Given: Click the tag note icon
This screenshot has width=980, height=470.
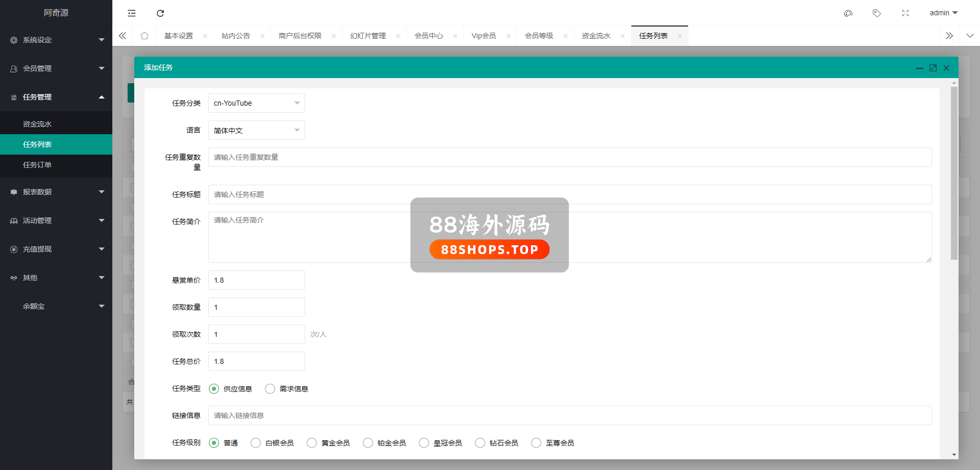Looking at the screenshot, I should coord(877,13).
